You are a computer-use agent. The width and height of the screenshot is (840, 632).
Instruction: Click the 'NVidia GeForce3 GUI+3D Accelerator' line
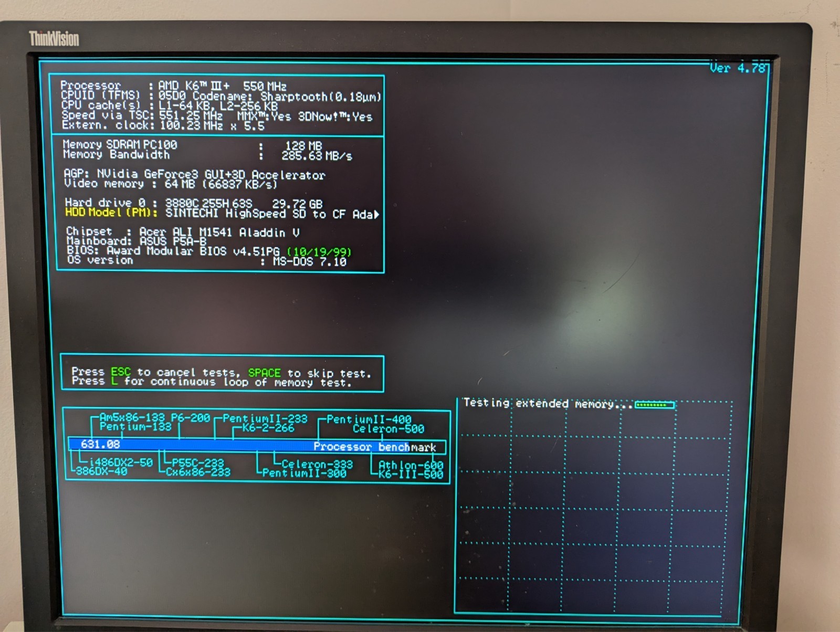pos(211,174)
